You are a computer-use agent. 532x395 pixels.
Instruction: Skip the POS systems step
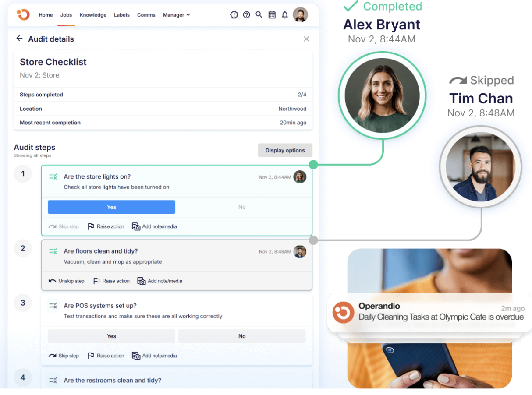pos(64,356)
